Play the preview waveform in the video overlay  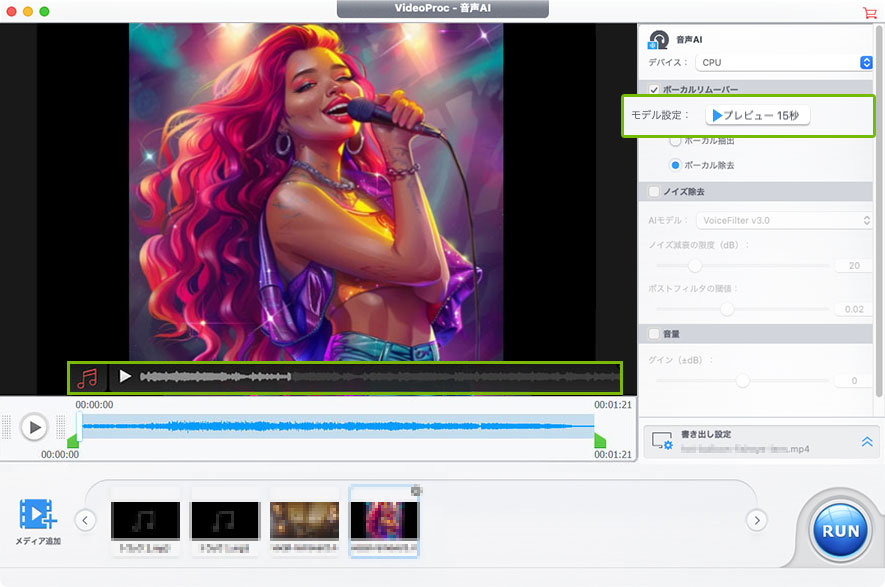pyautogui.click(x=125, y=377)
